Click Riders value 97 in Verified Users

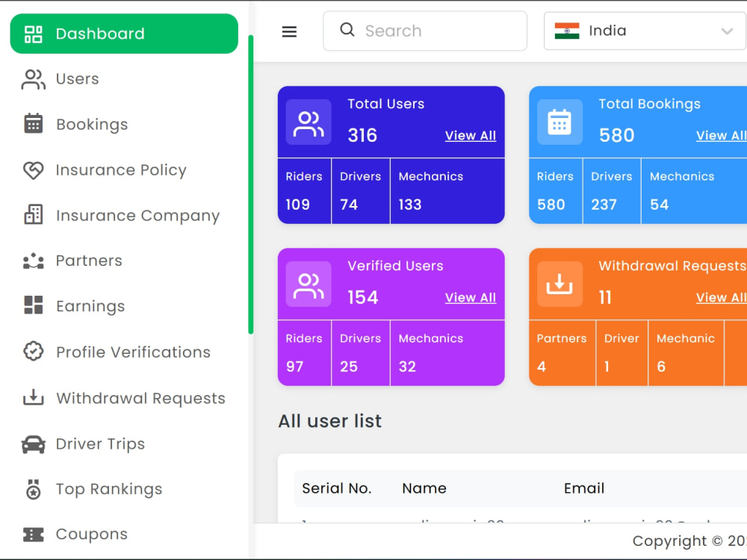294,367
